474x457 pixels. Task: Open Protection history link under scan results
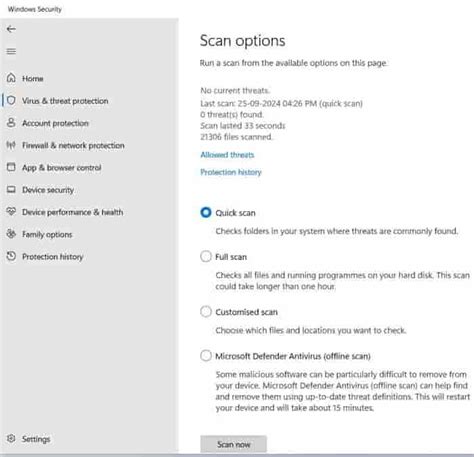(231, 172)
